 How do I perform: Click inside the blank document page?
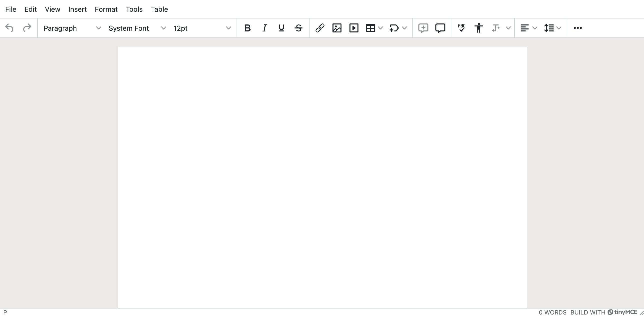322,177
